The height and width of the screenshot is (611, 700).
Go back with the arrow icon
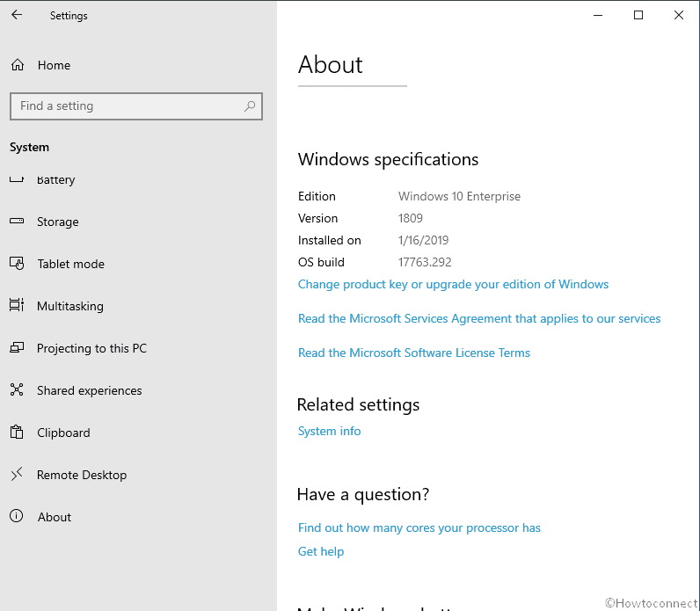coord(17,15)
